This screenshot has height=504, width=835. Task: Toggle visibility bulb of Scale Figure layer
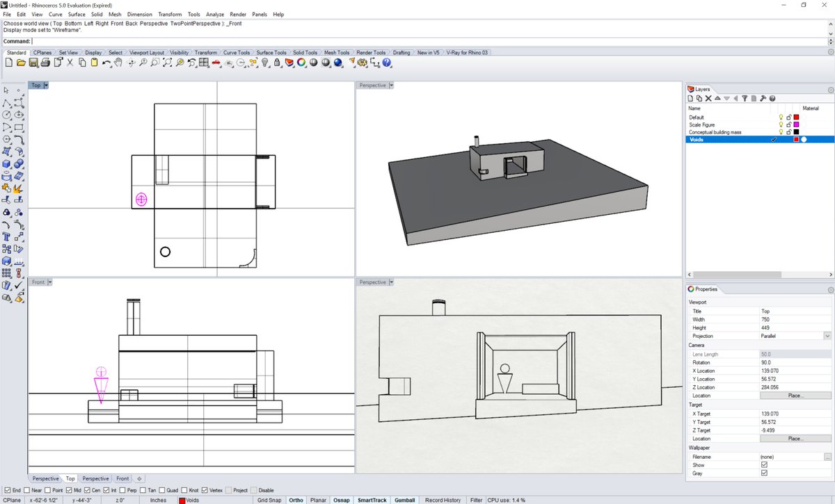pos(781,124)
